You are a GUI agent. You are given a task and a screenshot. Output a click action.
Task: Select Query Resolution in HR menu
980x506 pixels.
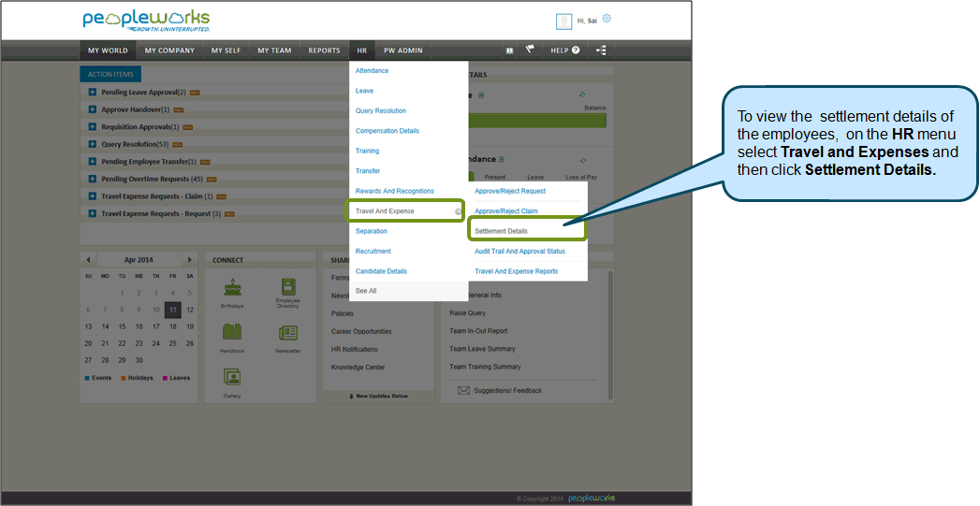click(x=381, y=110)
